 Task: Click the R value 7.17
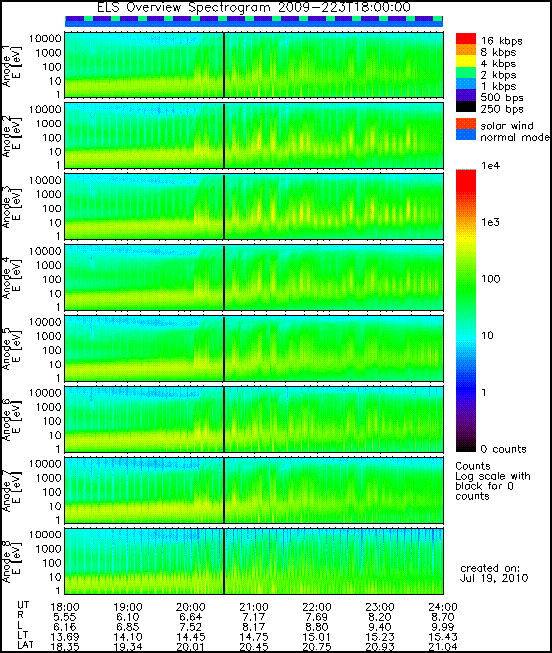[254, 617]
